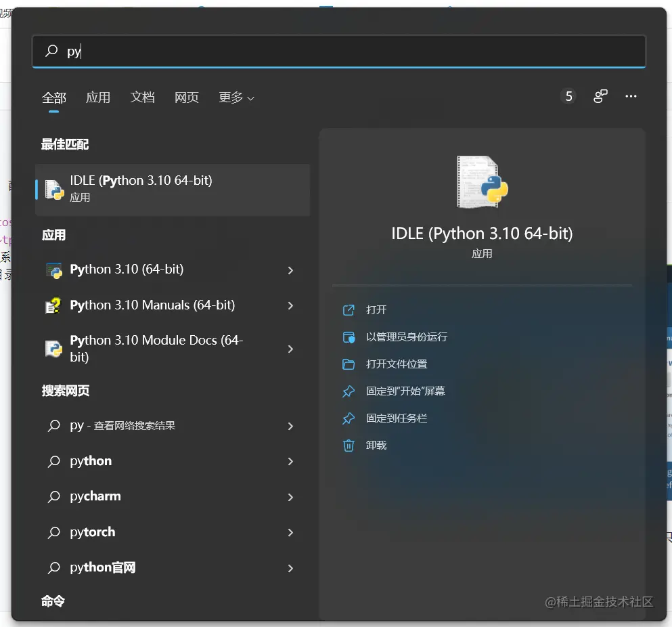Click the Python 3.10 (64-bit) app icon
672x627 pixels.
click(54, 270)
